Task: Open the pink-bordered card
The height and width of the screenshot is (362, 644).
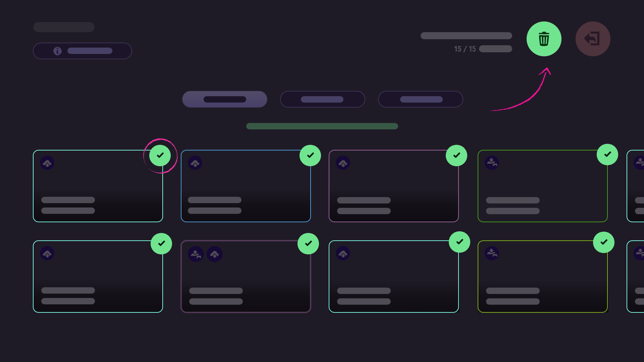Action: [394, 186]
